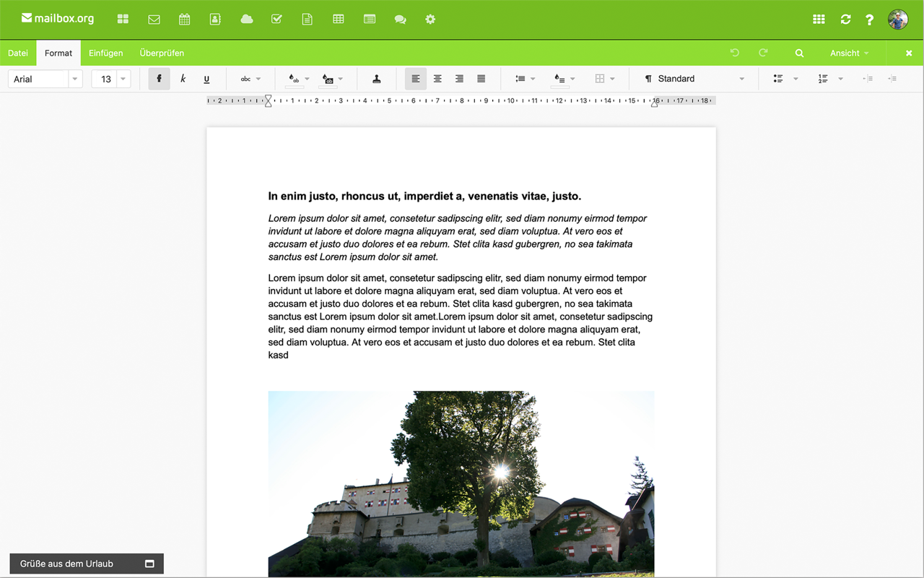The width and height of the screenshot is (924, 578).
Task: Open the Address book icon
Action: (x=215, y=20)
